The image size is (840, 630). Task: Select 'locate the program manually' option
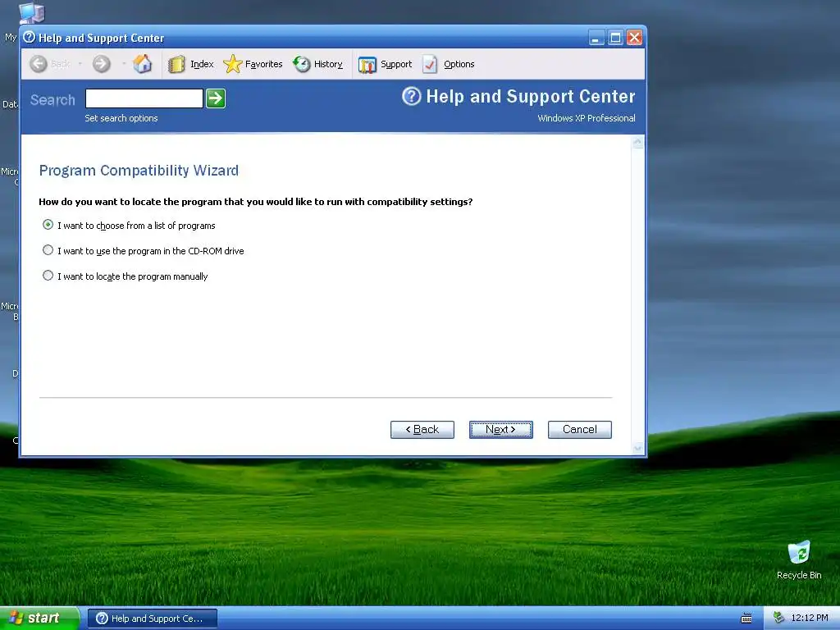click(x=48, y=276)
